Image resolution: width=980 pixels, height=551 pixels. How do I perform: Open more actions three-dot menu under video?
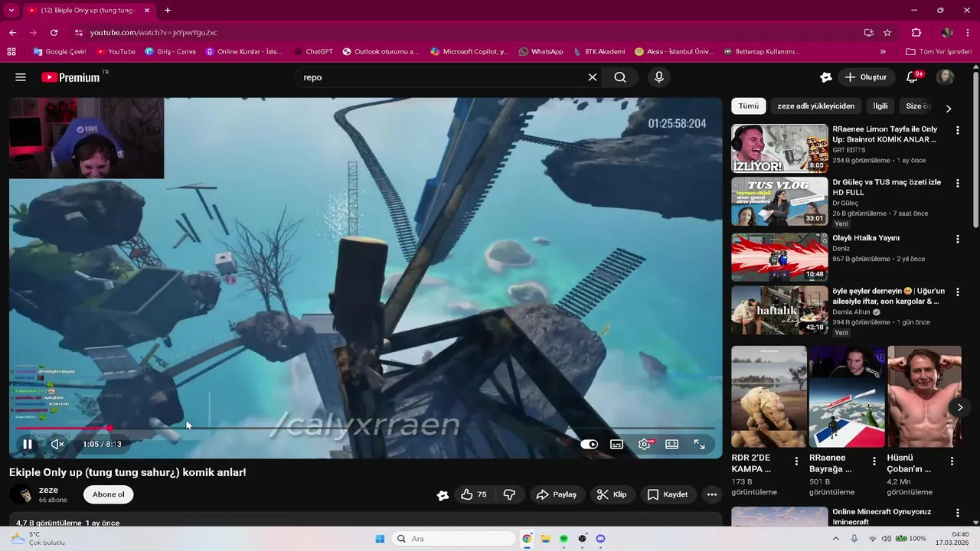click(x=712, y=494)
